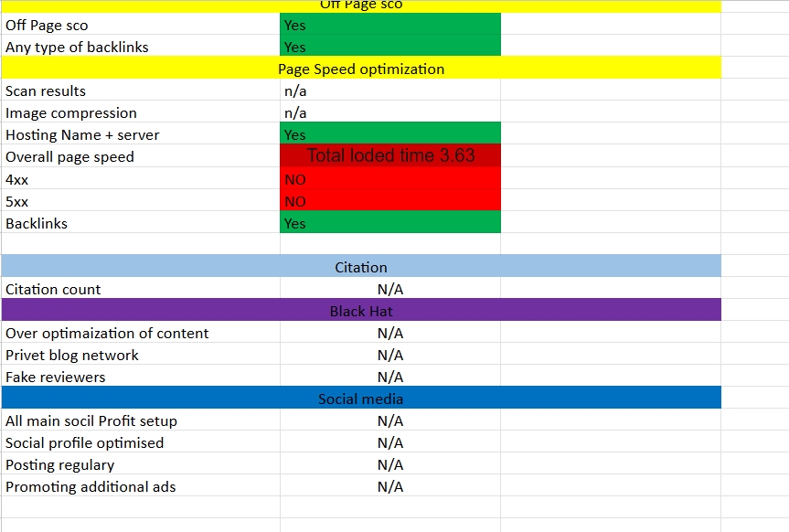Screen dimensions: 789x532
Task: Click the red NO cell for 5xx
Action: 389,201
